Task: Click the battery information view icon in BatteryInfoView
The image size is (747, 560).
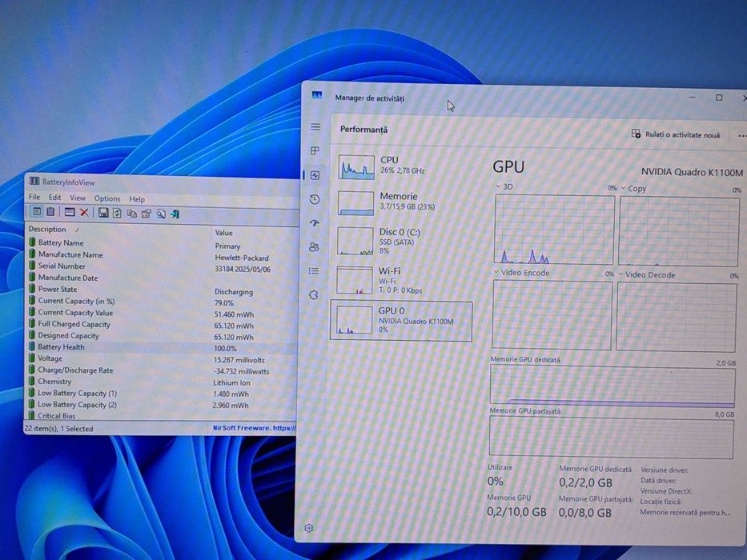Action: click(37, 212)
